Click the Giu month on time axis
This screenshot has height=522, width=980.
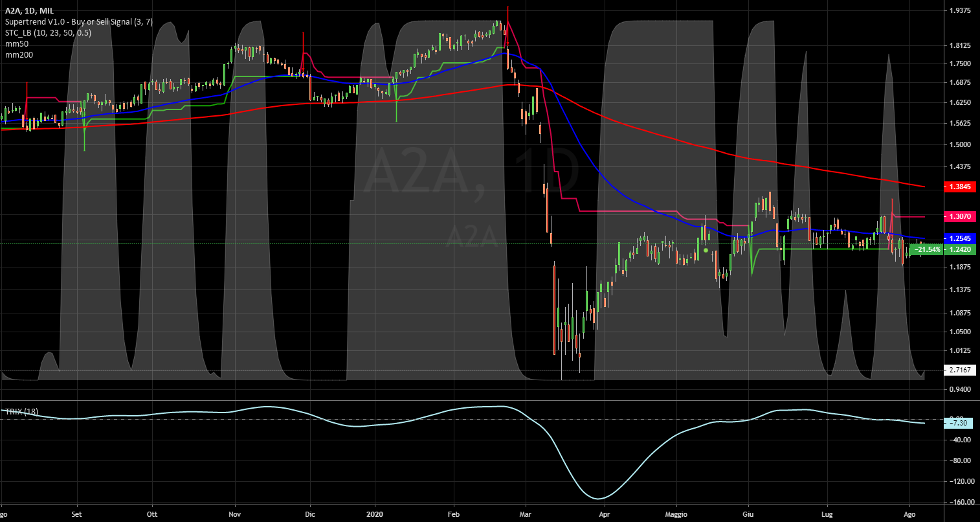click(748, 514)
